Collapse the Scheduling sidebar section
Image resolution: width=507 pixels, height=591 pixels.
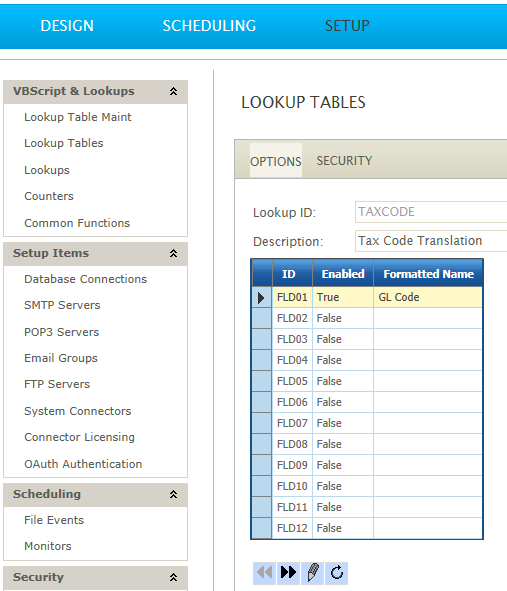[x=173, y=494]
